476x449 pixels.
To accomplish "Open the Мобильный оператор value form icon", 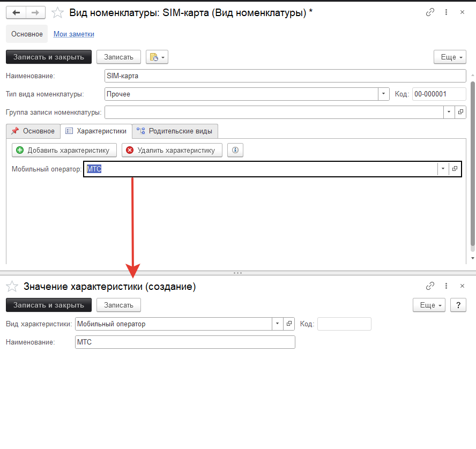I will 455,169.
